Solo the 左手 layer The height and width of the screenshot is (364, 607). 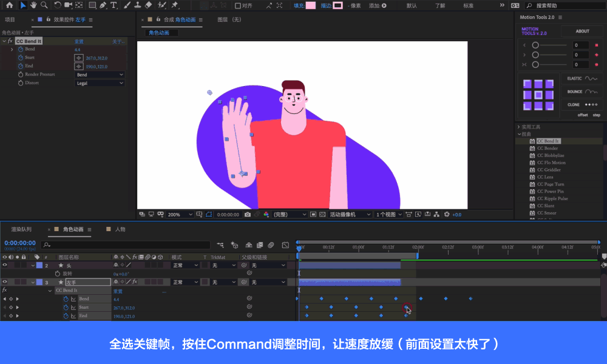[16, 282]
